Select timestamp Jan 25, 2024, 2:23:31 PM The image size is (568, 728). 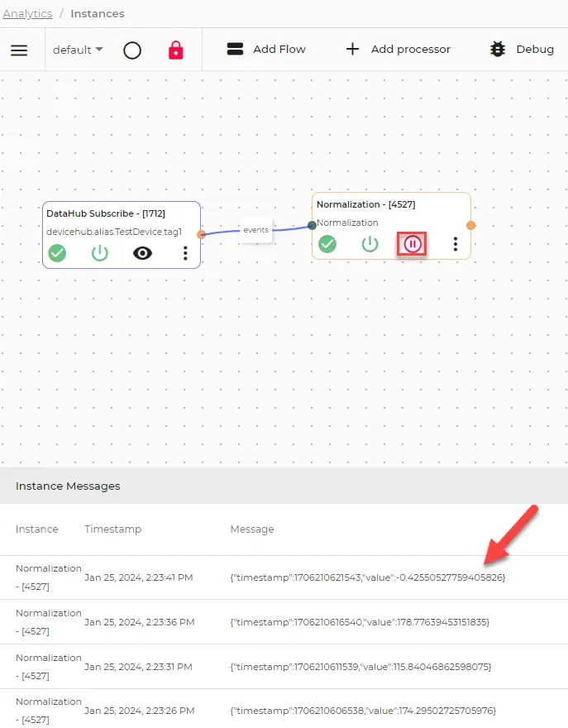[x=138, y=667]
